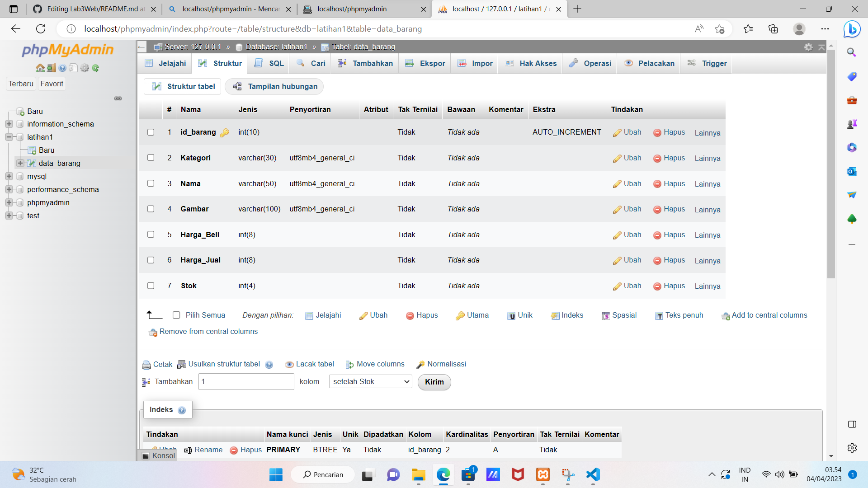Image resolution: width=868 pixels, height=488 pixels.
Task: Open Visual Studio Code from the taskbar
Action: [593, 475]
